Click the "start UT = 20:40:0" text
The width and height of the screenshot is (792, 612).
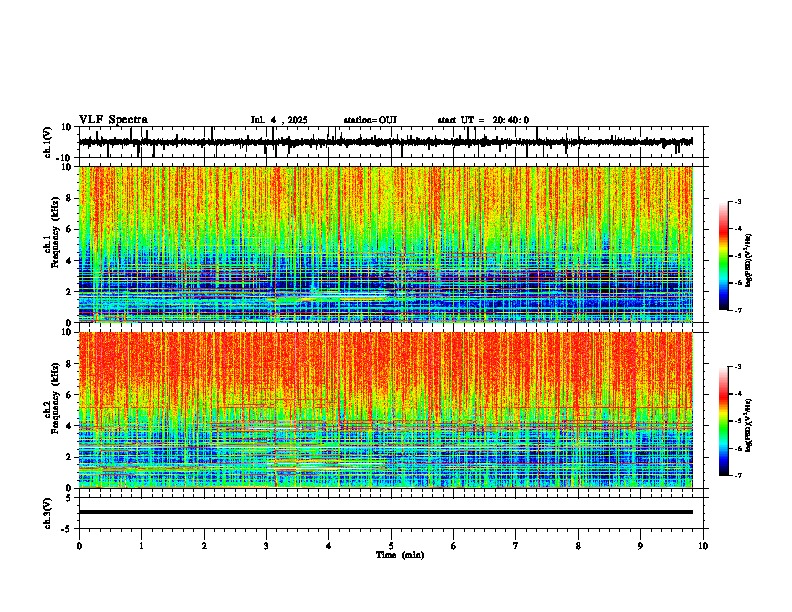[x=483, y=120]
